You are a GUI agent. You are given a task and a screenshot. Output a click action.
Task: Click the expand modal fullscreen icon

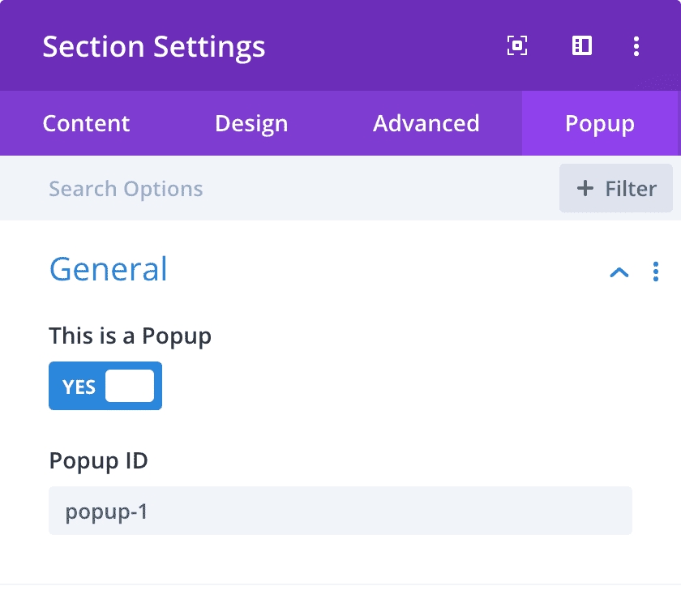517,46
